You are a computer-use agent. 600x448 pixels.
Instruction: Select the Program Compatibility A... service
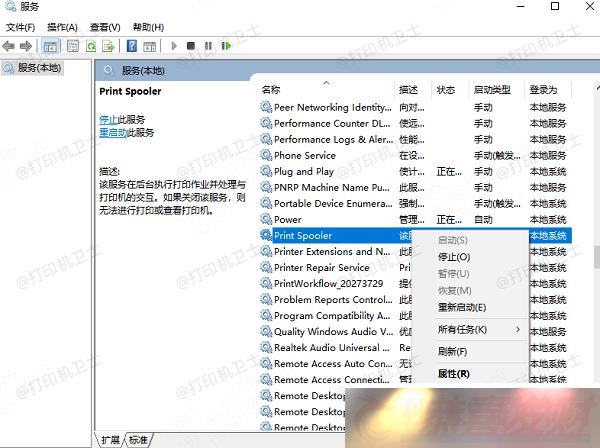[332, 316]
